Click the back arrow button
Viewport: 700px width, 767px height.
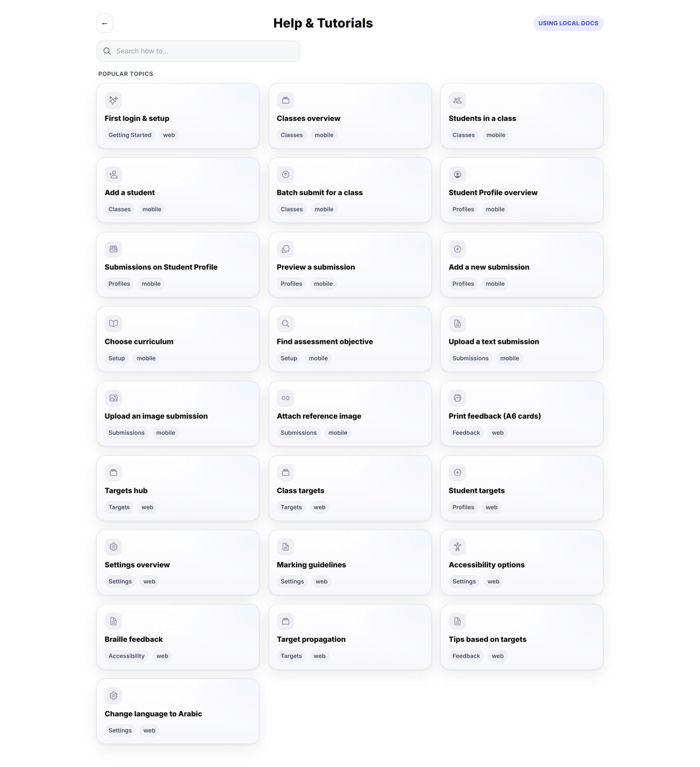tap(105, 23)
